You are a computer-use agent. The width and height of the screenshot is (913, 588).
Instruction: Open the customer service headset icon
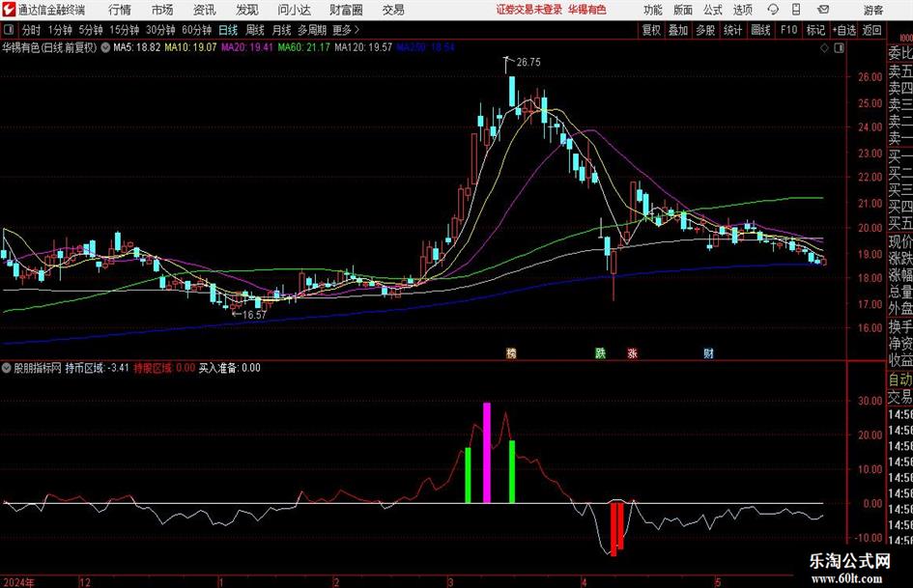pyautogui.click(x=773, y=10)
